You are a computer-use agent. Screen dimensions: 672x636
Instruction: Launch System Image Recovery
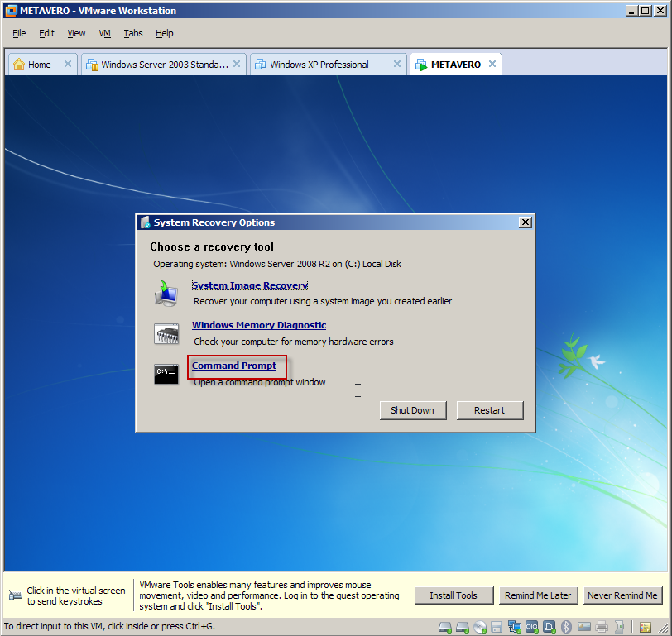[250, 285]
